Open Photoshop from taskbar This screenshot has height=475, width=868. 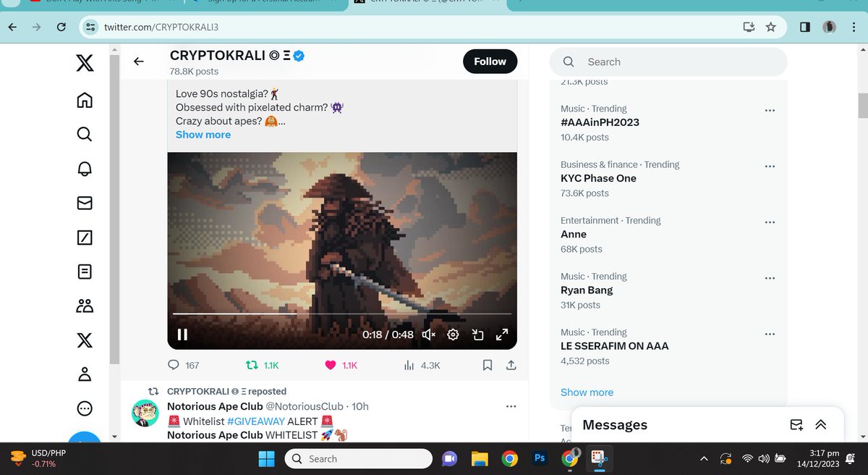540,458
